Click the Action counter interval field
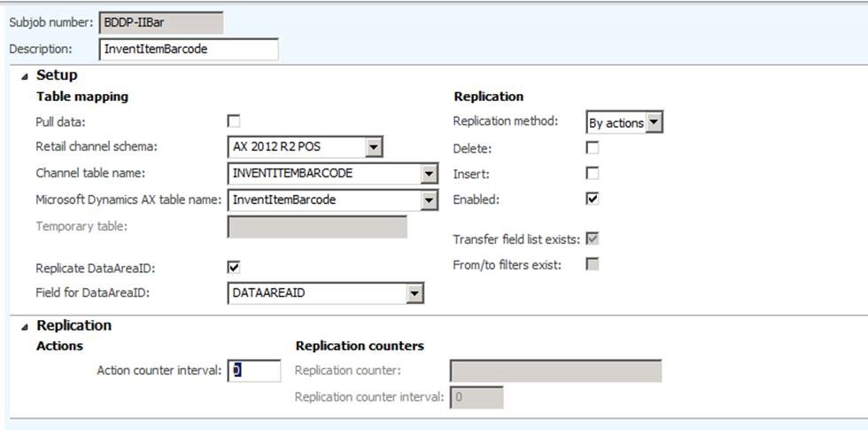868x430 pixels. (254, 371)
